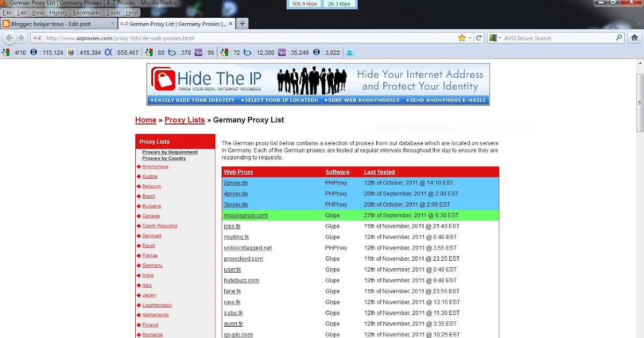
Task: Click the search magnifier icon
Action: click(619, 38)
